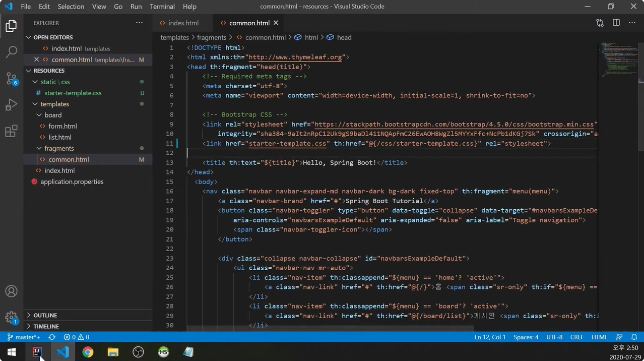Open the Terminal menu
The image size is (644, 361).
[162, 7]
